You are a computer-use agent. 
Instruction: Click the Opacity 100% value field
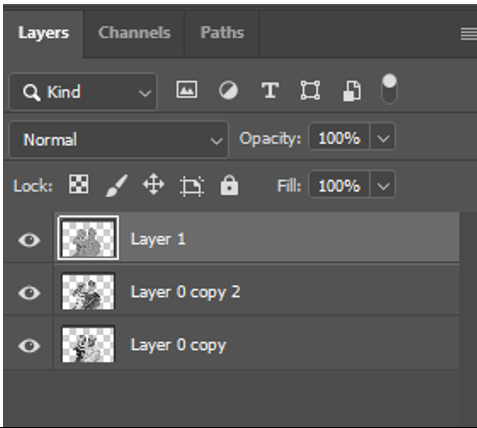(x=339, y=137)
